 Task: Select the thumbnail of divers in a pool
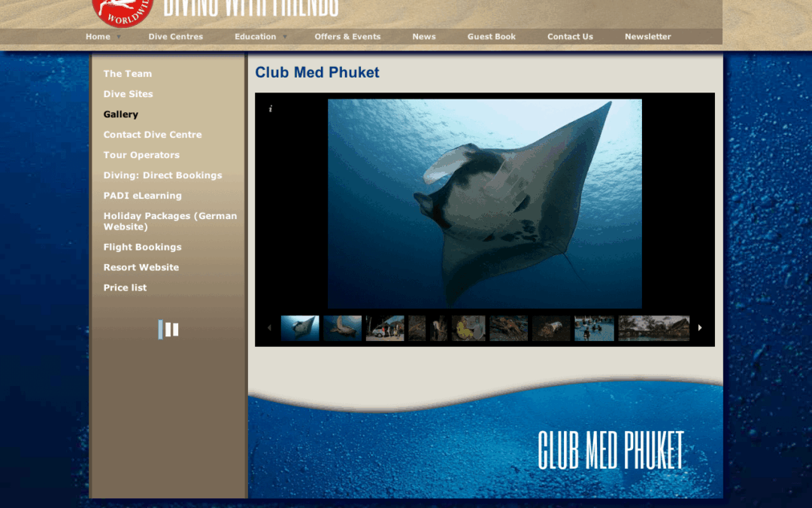click(x=594, y=328)
